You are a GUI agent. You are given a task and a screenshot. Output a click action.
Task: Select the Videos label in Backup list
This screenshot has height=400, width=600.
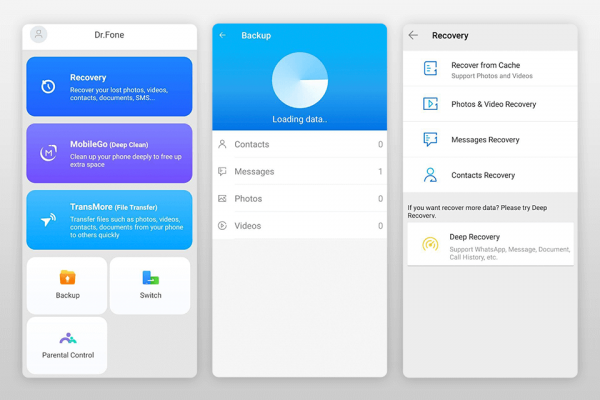click(248, 226)
